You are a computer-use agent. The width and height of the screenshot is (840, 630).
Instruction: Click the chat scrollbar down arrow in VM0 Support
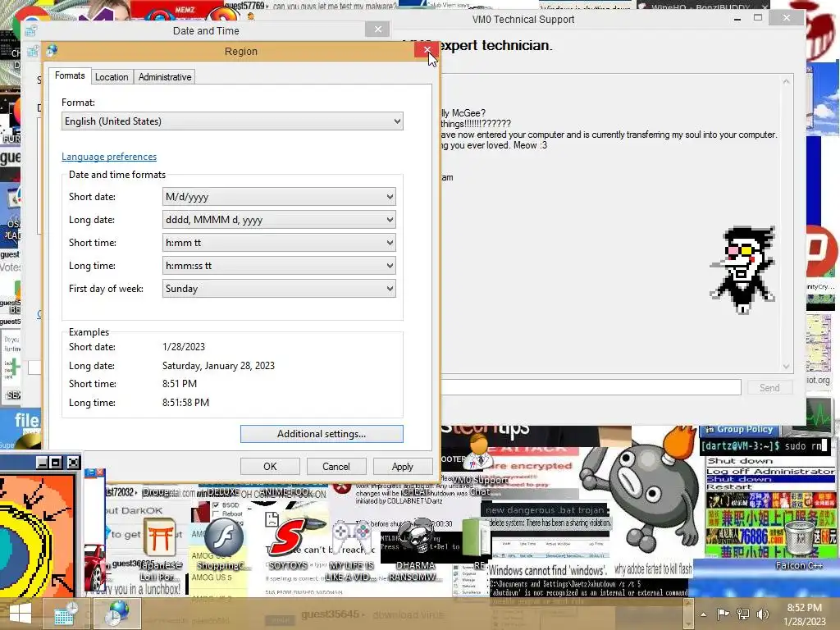(786, 367)
